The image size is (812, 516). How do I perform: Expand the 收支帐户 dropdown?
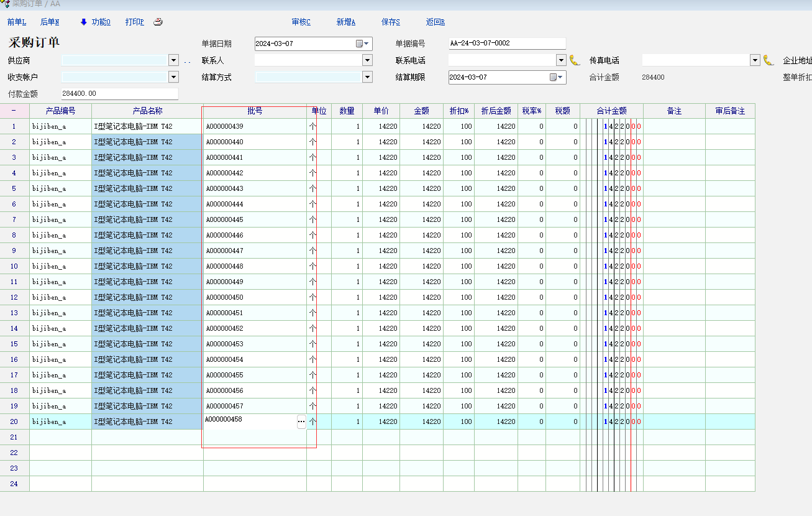pos(173,77)
